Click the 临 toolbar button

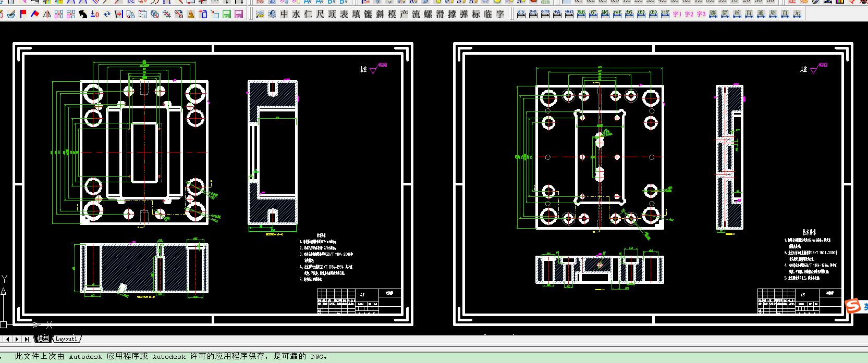coord(488,14)
